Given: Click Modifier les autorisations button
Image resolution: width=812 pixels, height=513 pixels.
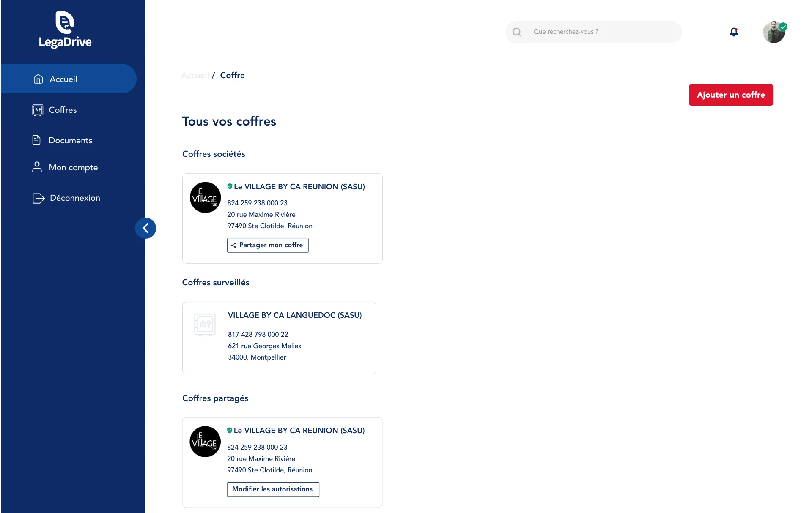Looking at the screenshot, I should [x=273, y=489].
